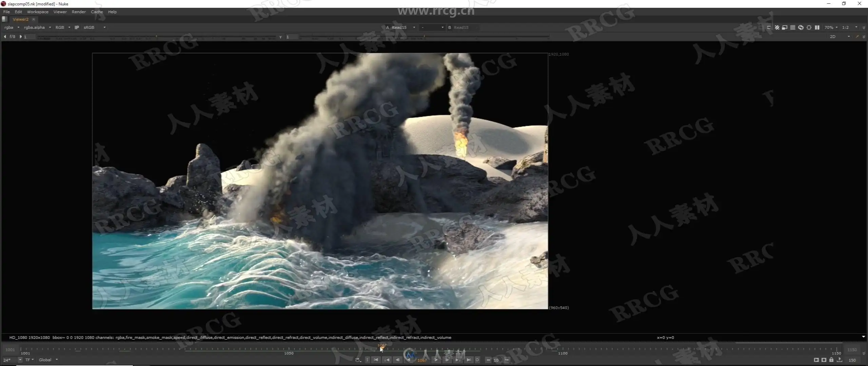Click the viewer refresh icon

pos(801,27)
